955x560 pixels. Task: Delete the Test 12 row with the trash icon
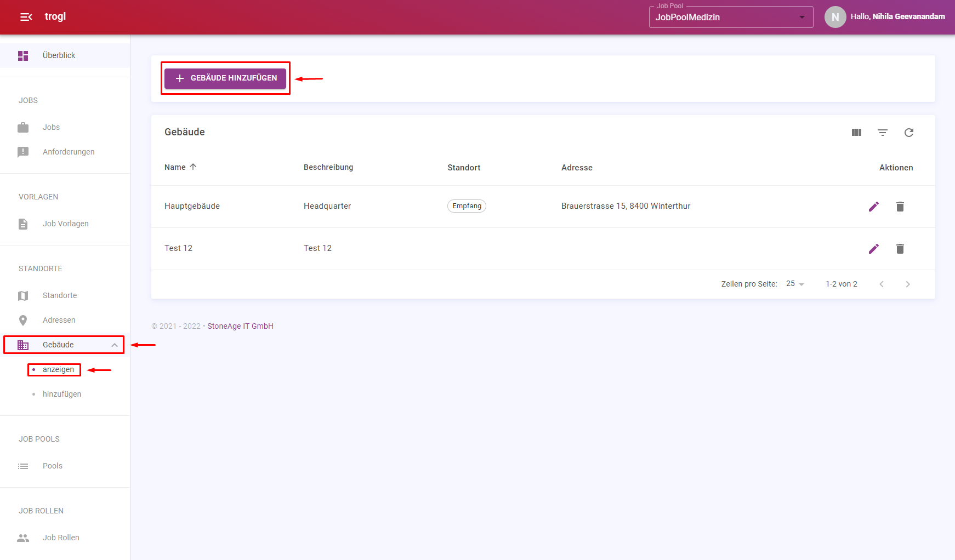tap(900, 249)
